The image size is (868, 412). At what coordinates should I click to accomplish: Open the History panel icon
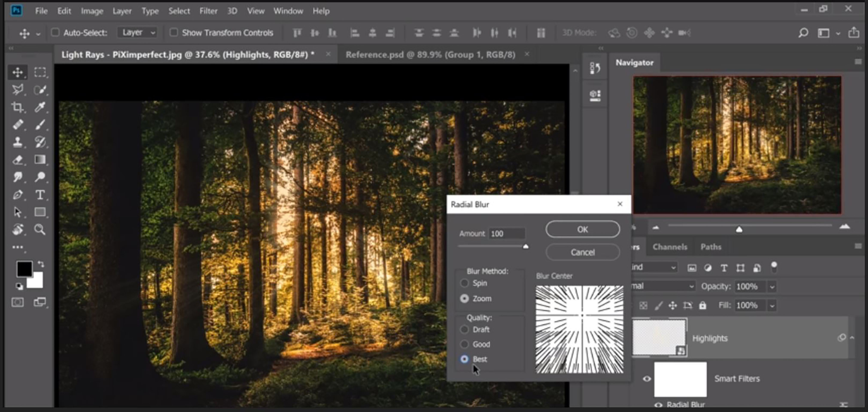pos(595,69)
